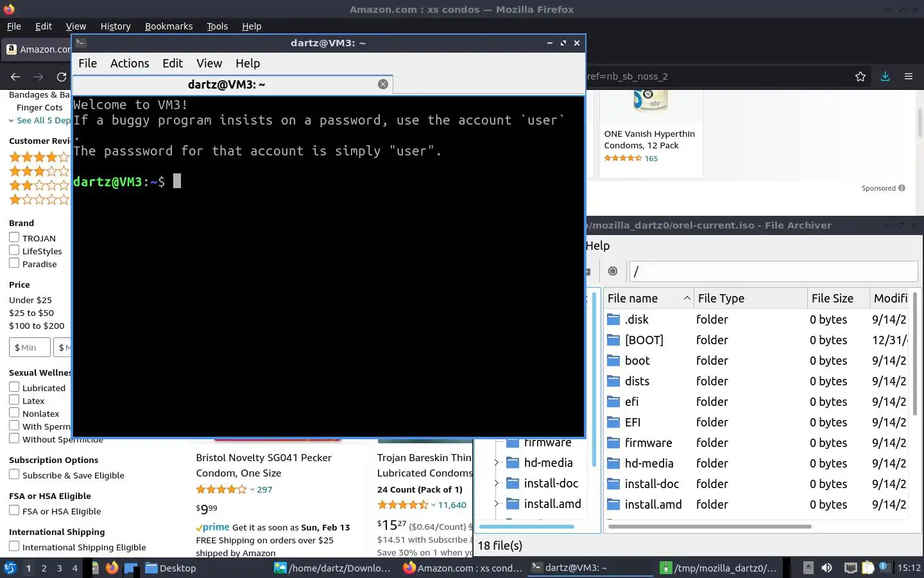Open the volume control in system tray
The height and width of the screenshot is (578, 924).
(x=827, y=568)
